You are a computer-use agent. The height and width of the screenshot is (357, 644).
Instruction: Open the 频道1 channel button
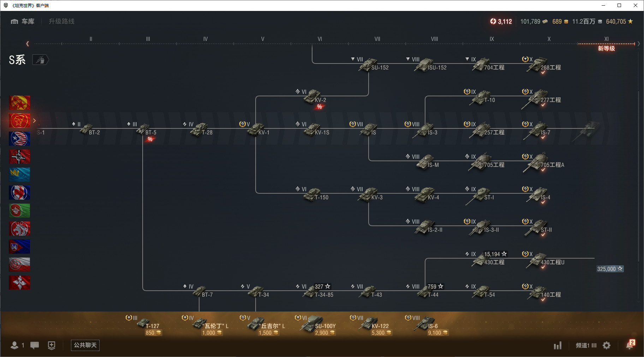pyautogui.click(x=586, y=345)
